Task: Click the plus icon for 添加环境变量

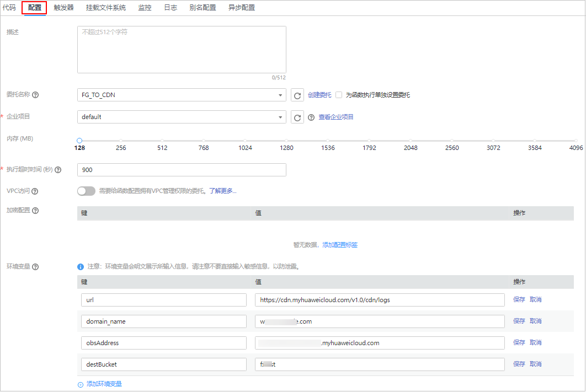Action: 81,384
